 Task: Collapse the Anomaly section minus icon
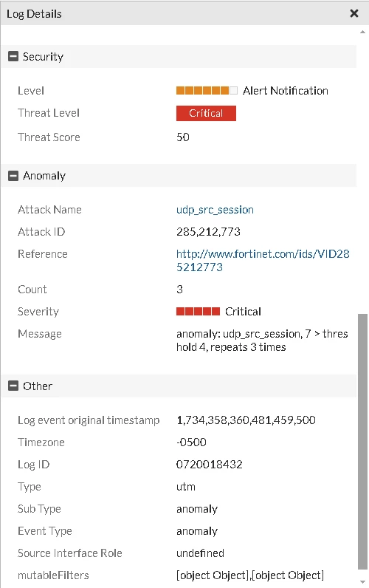point(13,176)
